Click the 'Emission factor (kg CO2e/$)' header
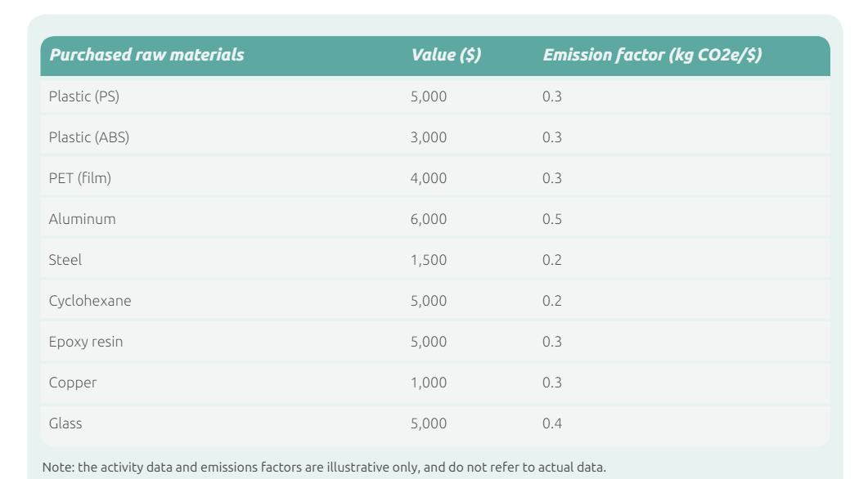The height and width of the screenshot is (479, 868). point(652,55)
